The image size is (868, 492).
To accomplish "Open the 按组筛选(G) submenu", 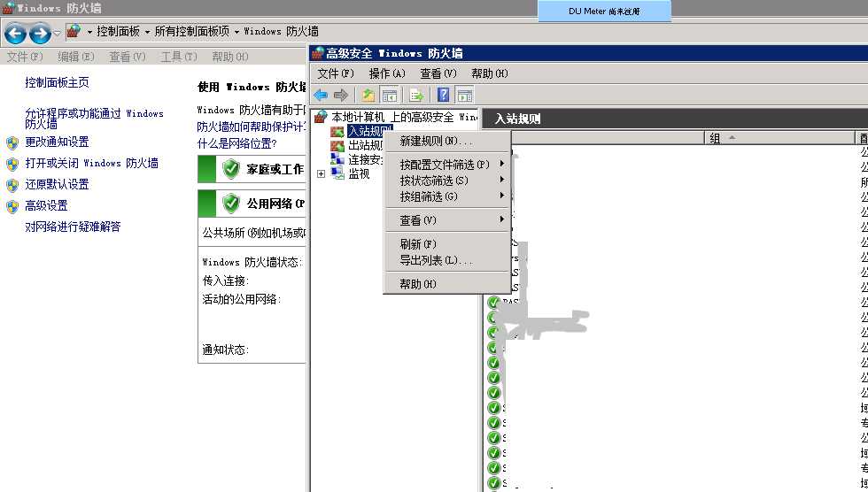I will tap(446, 196).
